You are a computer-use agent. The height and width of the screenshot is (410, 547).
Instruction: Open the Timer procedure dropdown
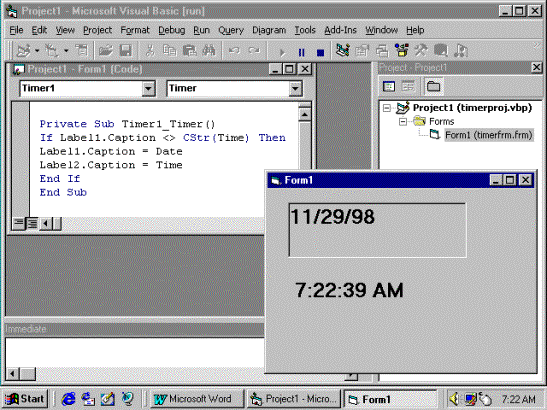[x=295, y=89]
